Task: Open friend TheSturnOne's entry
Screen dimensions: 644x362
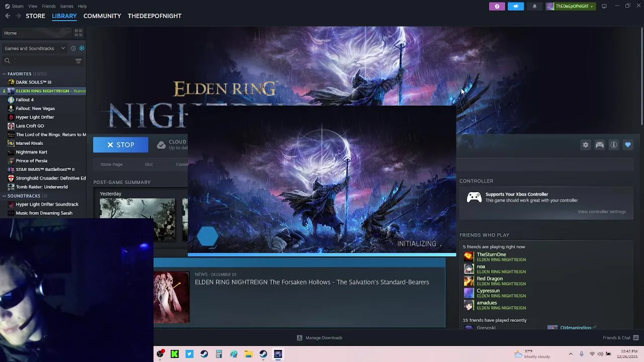Action: click(495, 257)
